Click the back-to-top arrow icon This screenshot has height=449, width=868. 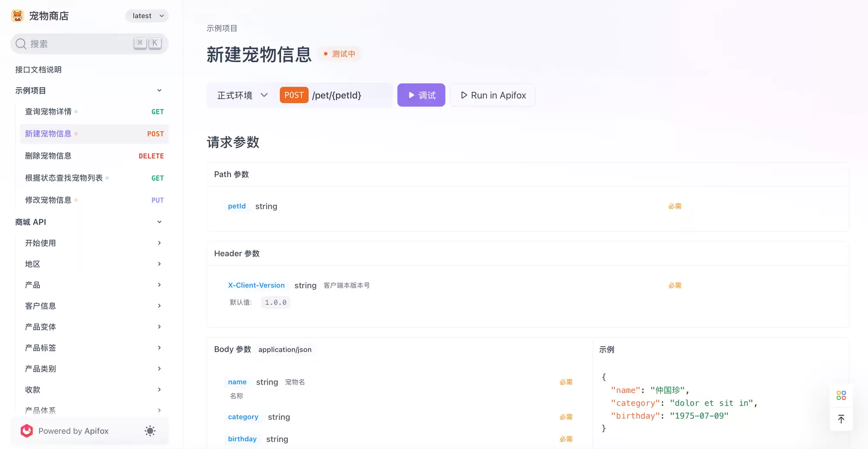841,419
